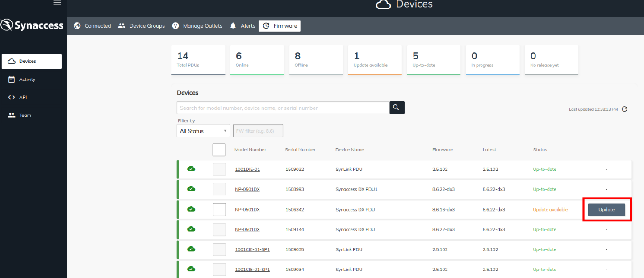
Task: Tick checkbox for serial 1506342
Action: [219, 209]
